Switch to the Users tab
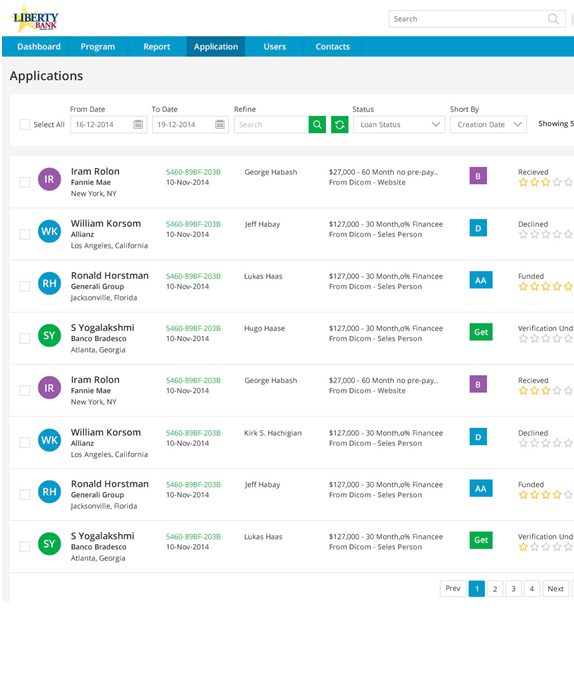The height and width of the screenshot is (687, 574). click(x=274, y=46)
